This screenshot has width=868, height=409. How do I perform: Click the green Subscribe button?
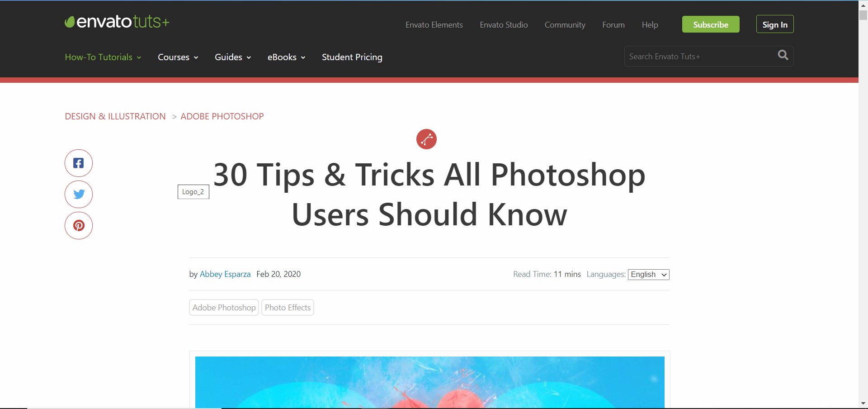coord(711,24)
